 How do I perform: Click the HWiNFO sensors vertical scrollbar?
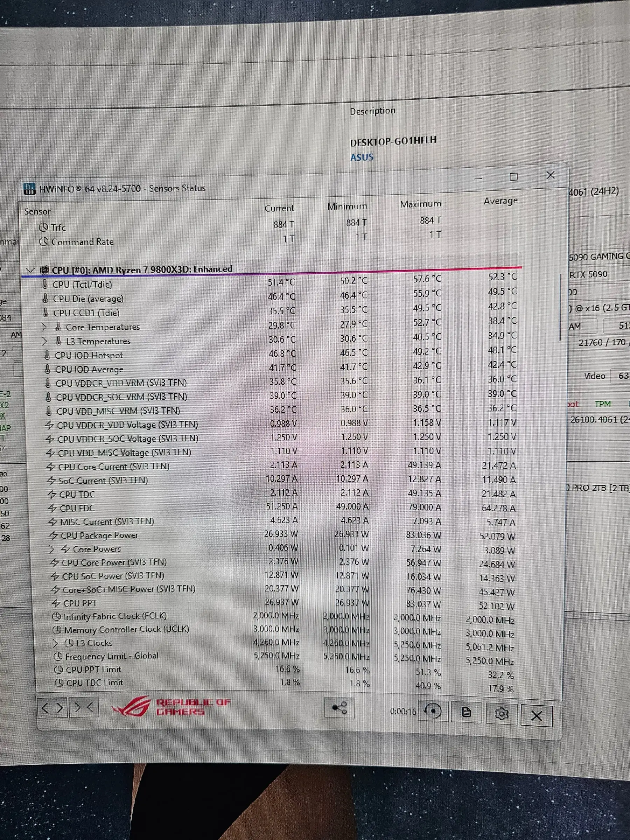click(x=560, y=308)
